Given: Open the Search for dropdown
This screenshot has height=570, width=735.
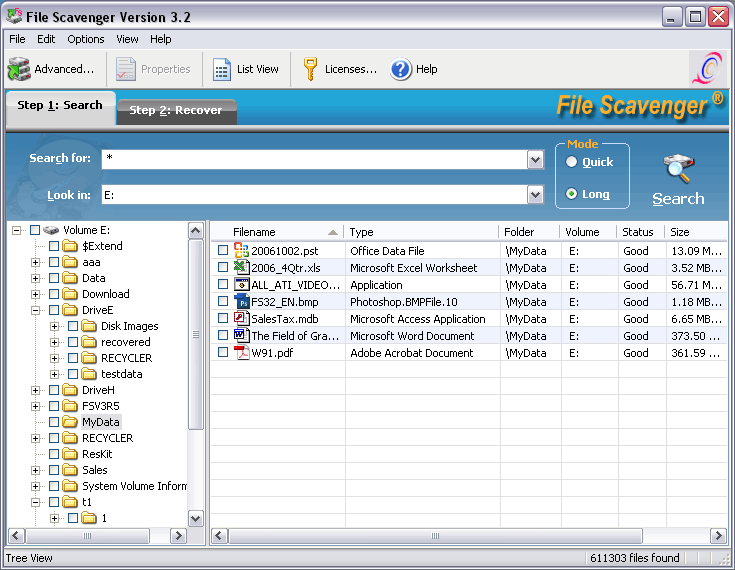Looking at the screenshot, I should [535, 160].
